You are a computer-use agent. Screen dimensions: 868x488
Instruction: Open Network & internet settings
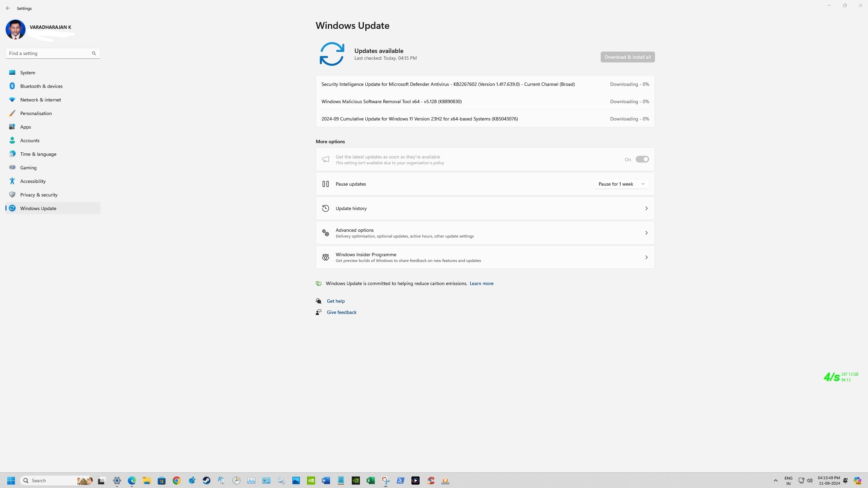point(40,100)
